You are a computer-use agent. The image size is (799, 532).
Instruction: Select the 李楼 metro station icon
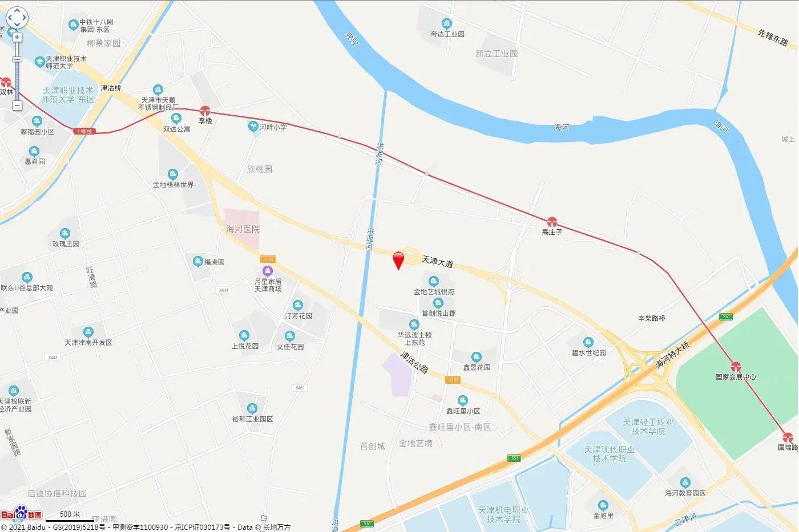(x=205, y=111)
